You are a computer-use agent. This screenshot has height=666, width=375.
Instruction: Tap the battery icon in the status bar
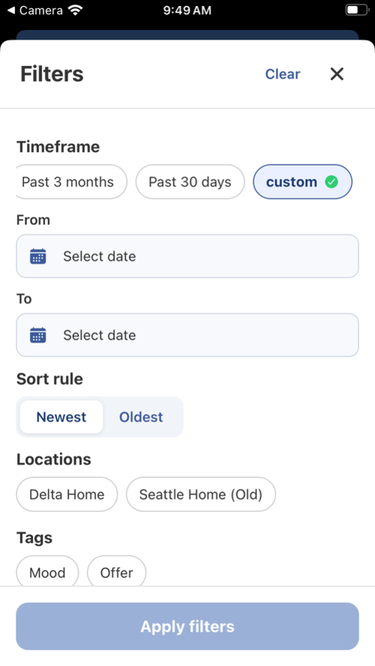pyautogui.click(x=357, y=10)
